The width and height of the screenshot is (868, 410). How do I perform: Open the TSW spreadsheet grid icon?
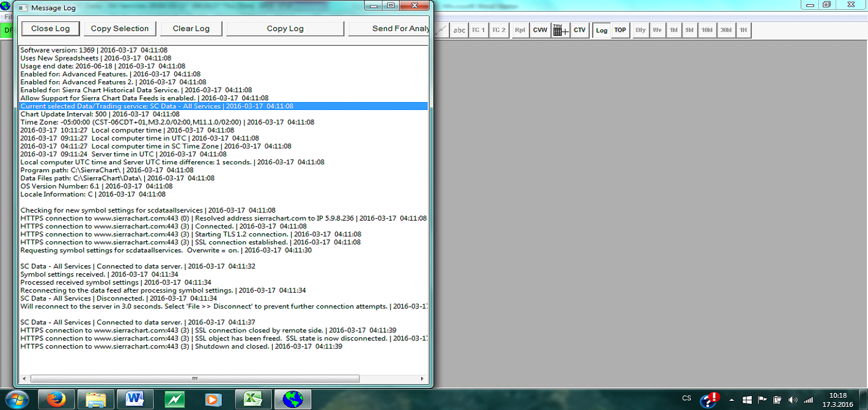[x=561, y=30]
